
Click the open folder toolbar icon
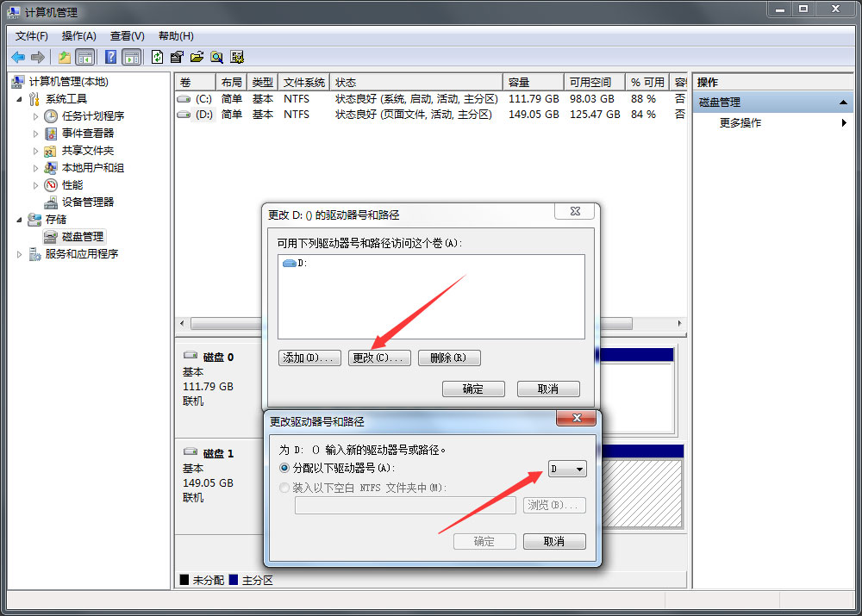[197, 57]
